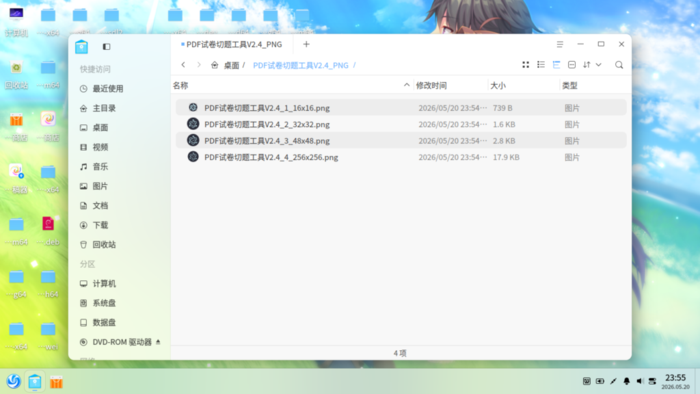Click the volume icon in the tray
Viewport: 700px width, 394px height.
(639, 381)
